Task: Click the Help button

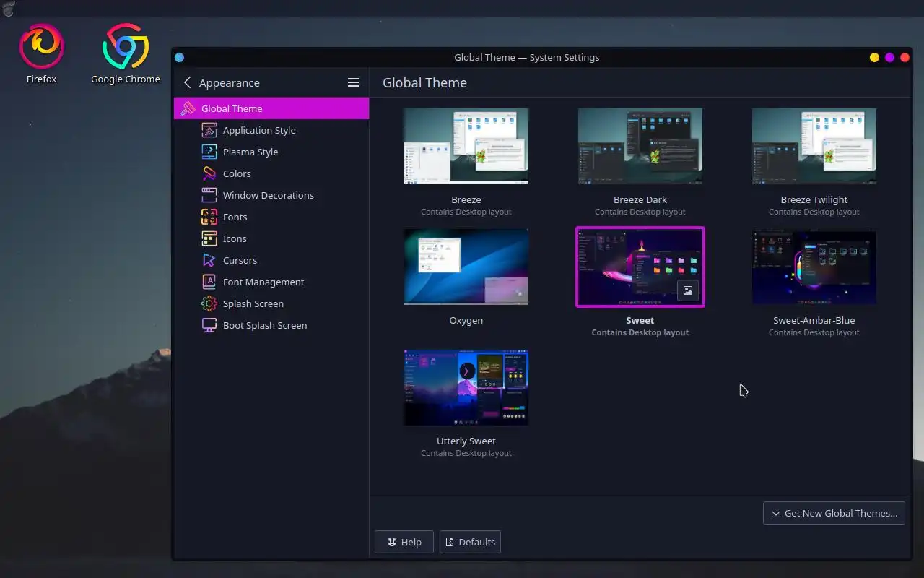Action: (404, 542)
